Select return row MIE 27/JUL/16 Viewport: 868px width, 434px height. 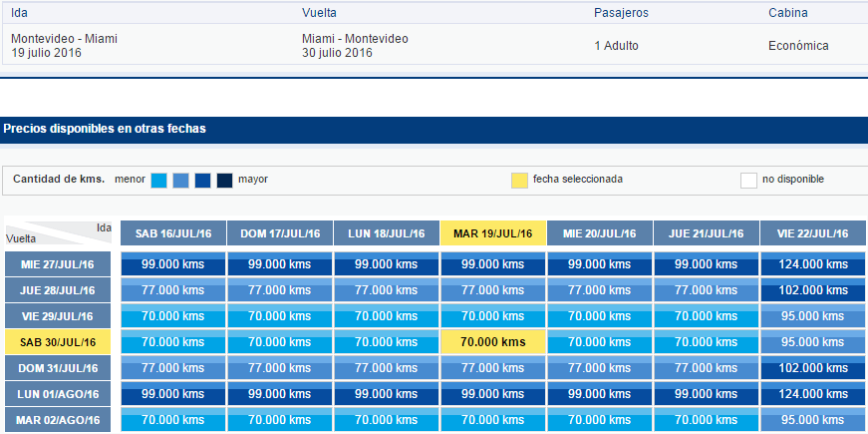58,264
